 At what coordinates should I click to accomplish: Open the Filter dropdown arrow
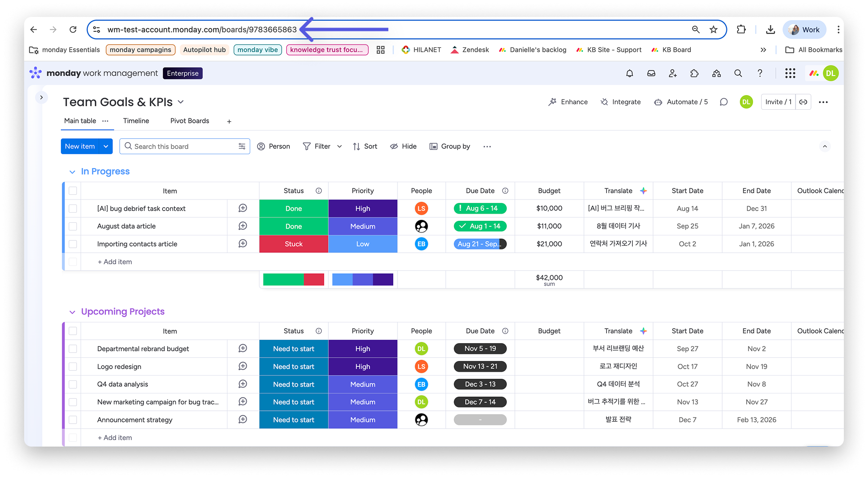tap(340, 146)
